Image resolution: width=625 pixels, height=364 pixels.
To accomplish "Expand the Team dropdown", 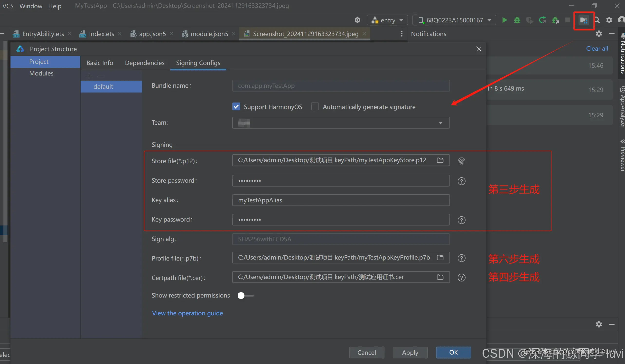I will (440, 123).
